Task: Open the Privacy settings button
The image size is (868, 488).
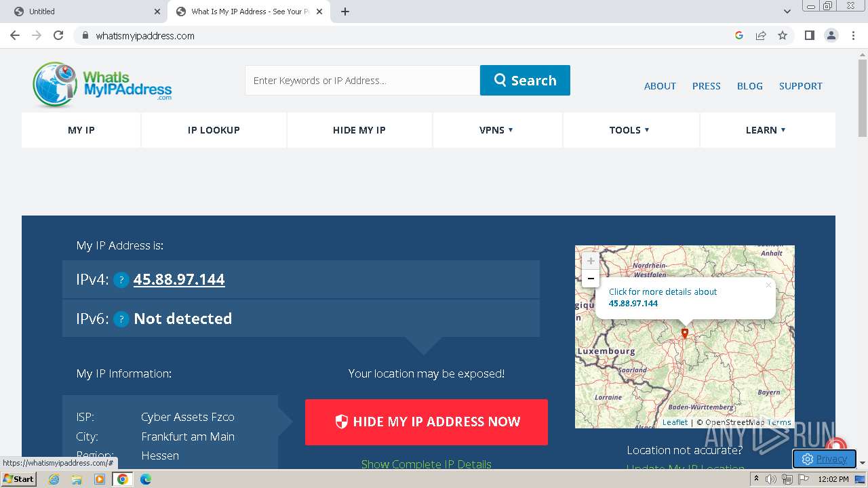Action: point(824,459)
